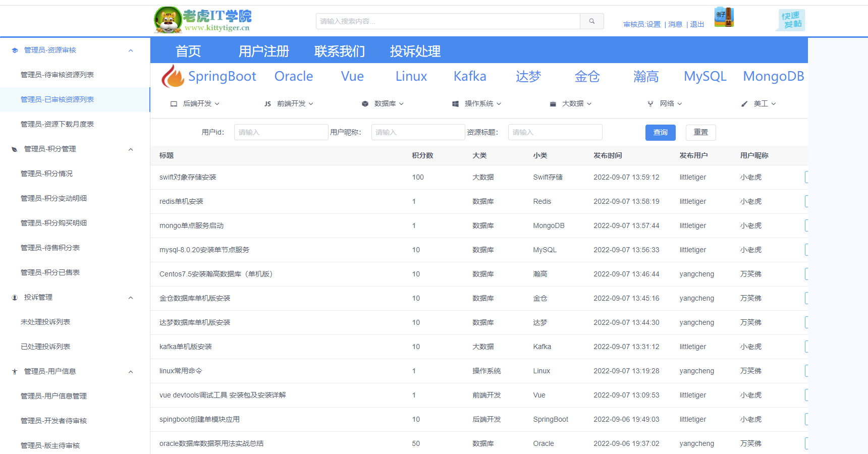Click the 后端开发 monitor icon
Viewport: 868px width, 454px height.
coord(174,104)
